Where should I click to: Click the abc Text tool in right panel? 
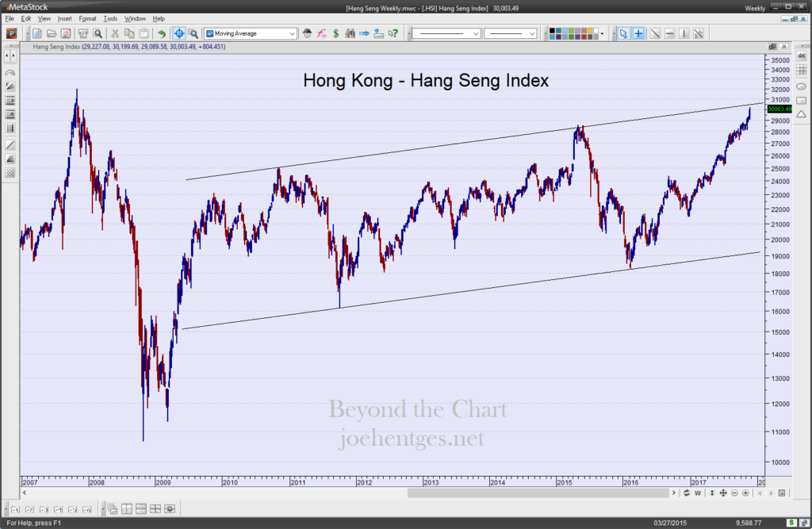(x=802, y=56)
